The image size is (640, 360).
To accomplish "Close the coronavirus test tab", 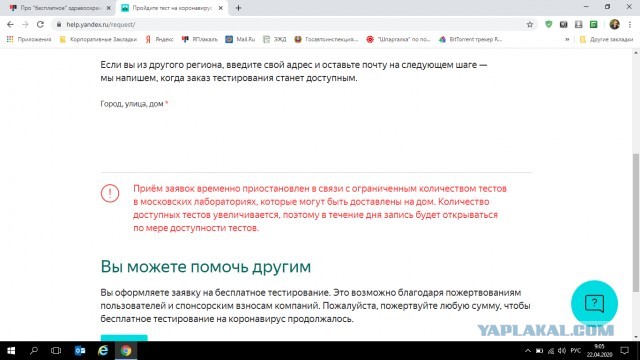I will (x=220, y=8).
